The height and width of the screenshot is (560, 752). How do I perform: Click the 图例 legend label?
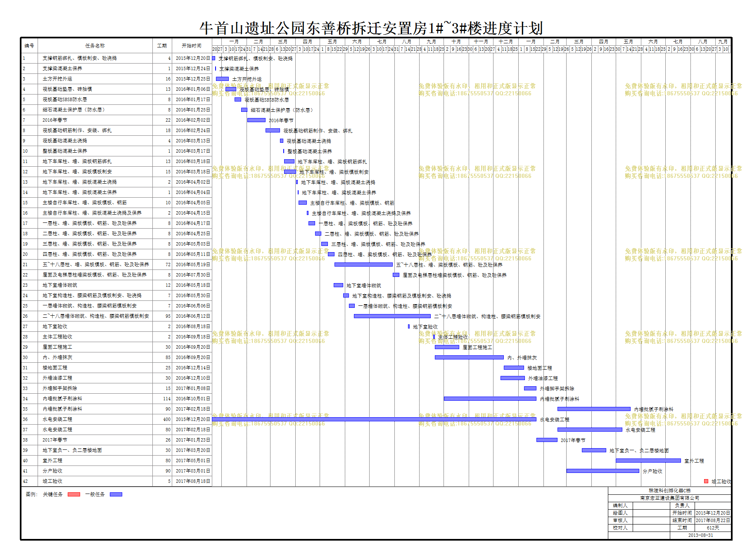click(x=32, y=494)
